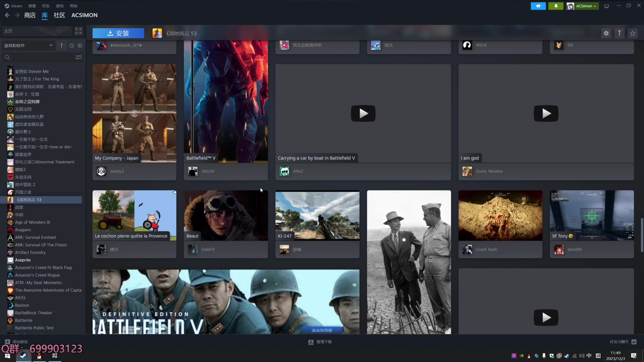Screen dimensions: 644x362
Task: Open the notifications bell button
Action: coord(556,6)
